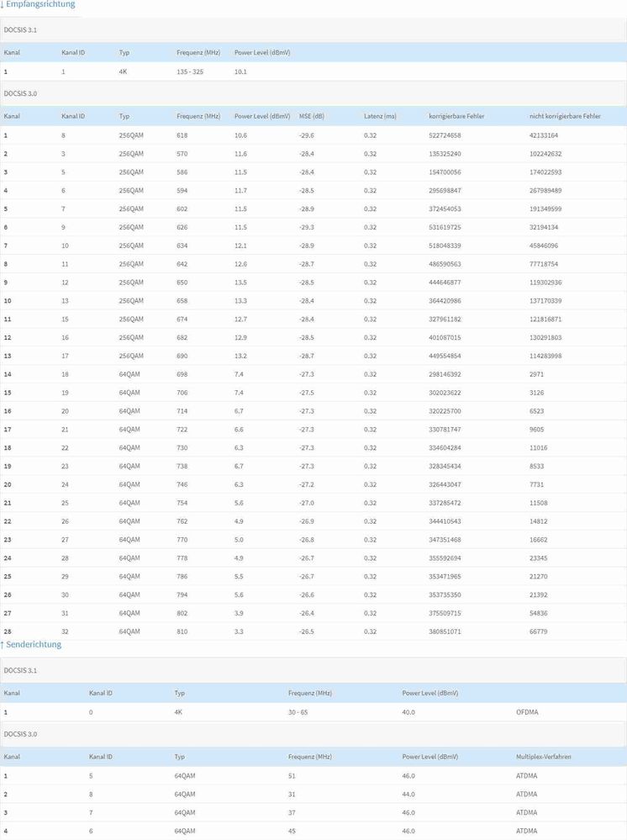Select frequency range 135 - 325 cell

point(190,71)
